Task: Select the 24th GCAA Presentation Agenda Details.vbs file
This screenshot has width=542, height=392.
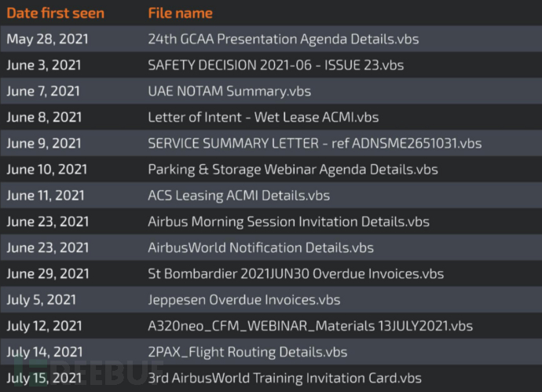Action: coord(273,38)
